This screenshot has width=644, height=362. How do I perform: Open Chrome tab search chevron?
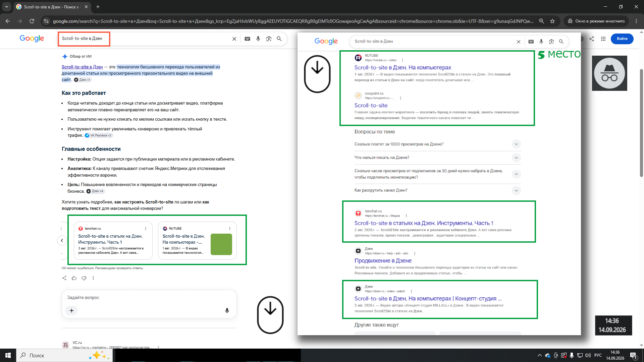pyautogui.click(x=6, y=7)
